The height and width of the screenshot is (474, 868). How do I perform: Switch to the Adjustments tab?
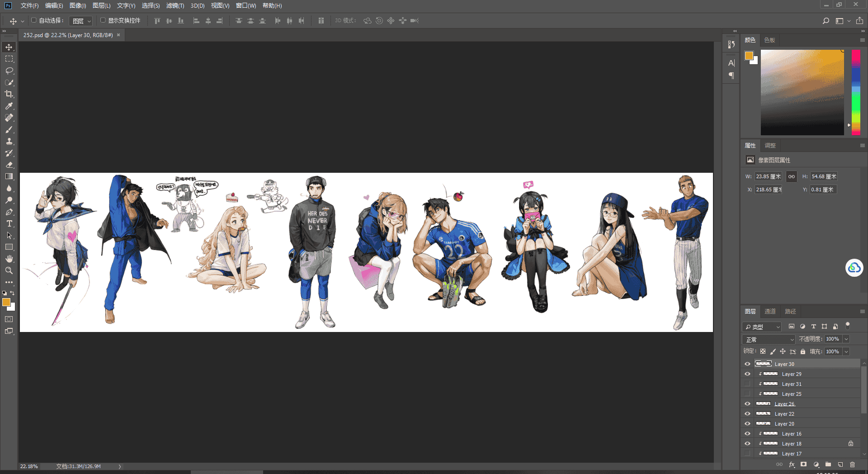(x=770, y=145)
